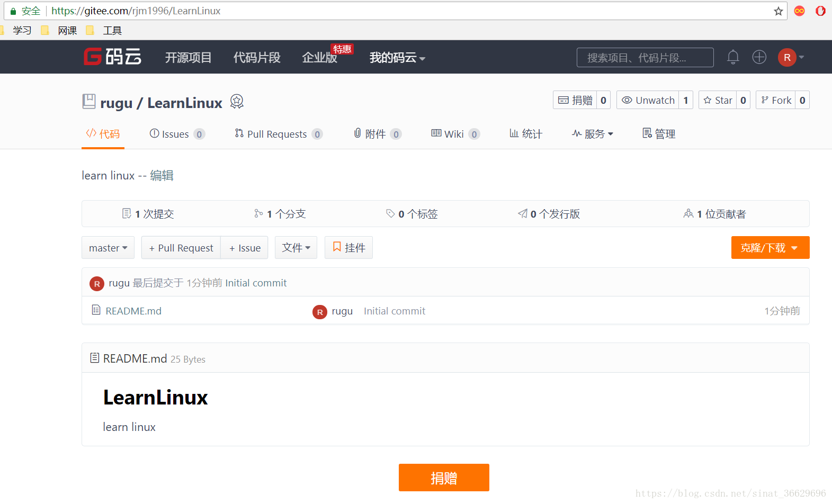Switch to the Pull Requests tab
Viewport: 832px width, 504px height.
click(x=279, y=134)
